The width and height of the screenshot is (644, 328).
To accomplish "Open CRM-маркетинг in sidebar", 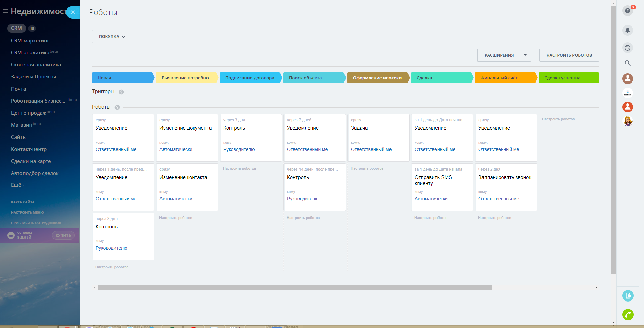I will point(30,41).
